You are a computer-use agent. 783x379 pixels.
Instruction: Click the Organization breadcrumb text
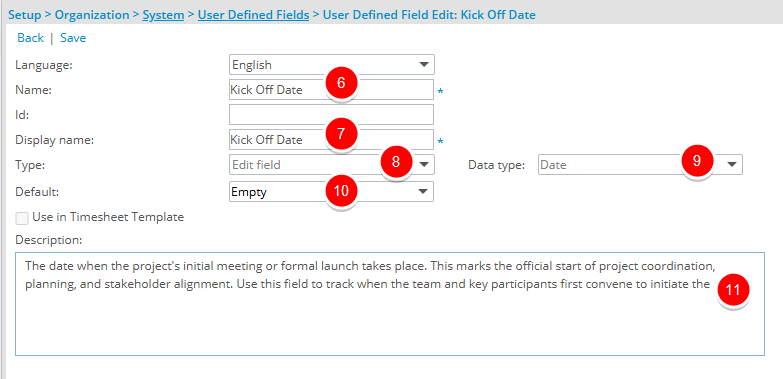point(92,15)
